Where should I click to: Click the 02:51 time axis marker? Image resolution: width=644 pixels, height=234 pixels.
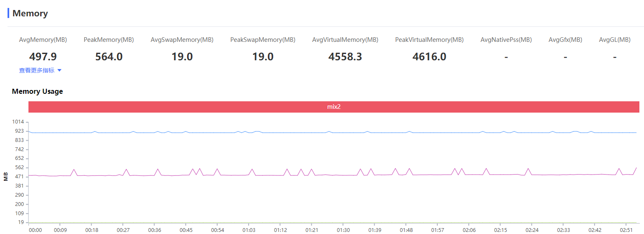tap(626, 230)
